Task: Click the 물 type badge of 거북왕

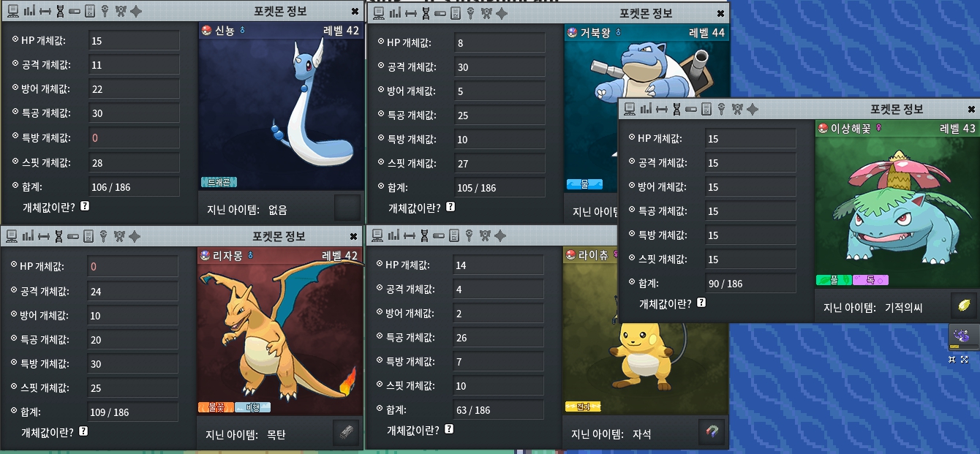Action: click(584, 184)
